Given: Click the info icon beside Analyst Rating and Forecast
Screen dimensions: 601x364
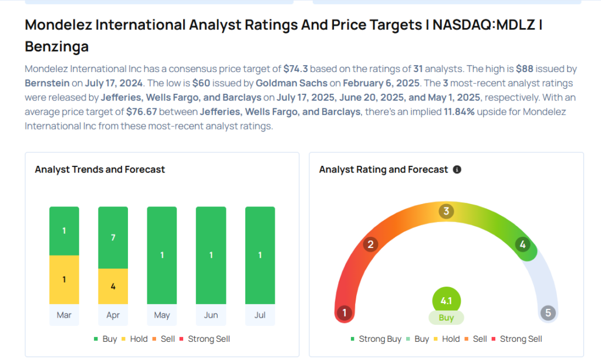Looking at the screenshot, I should click(457, 169).
